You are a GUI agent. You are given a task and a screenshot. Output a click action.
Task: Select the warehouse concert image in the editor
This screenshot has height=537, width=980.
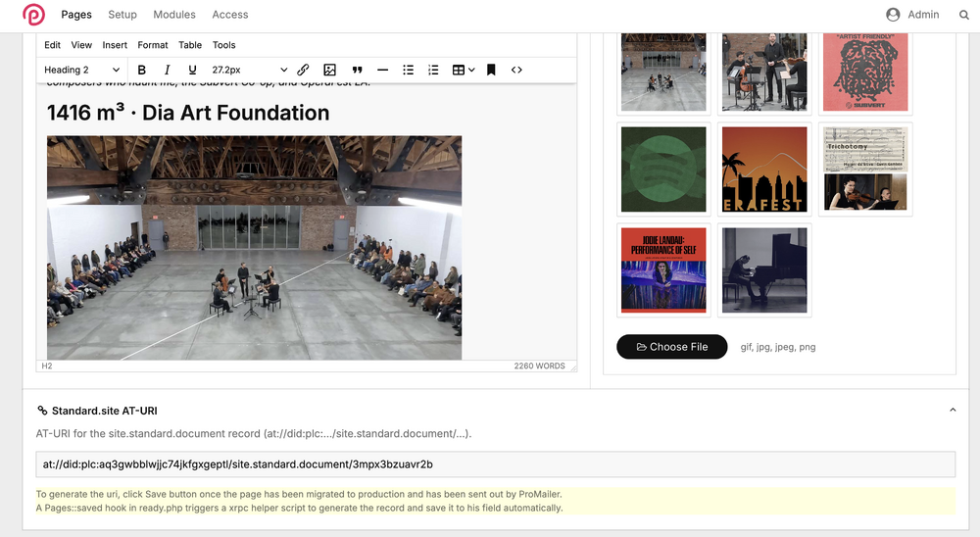pos(255,248)
